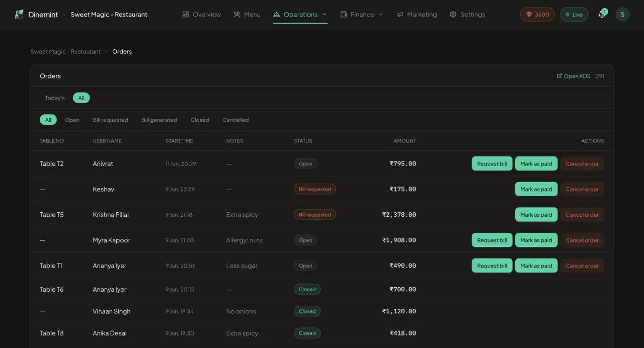Image resolution: width=644 pixels, height=348 pixels.
Task: Click the start time 9 Jun, 20:12
Action: [180, 289]
